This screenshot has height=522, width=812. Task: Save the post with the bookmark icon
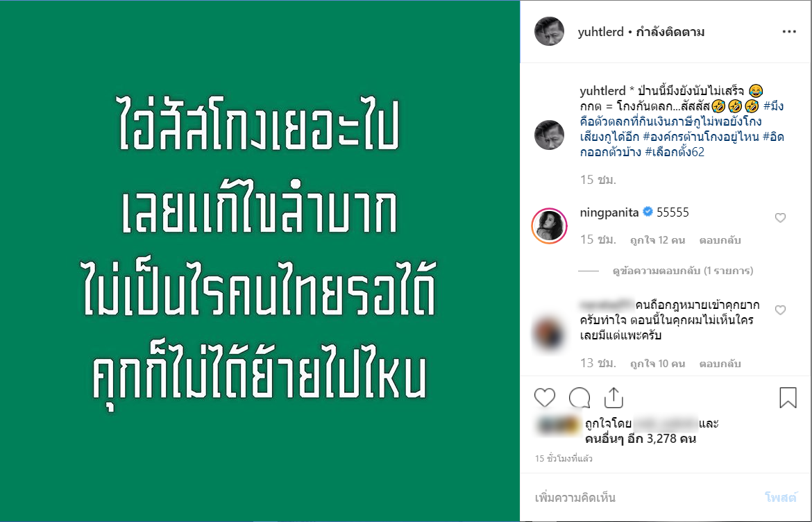(788, 398)
